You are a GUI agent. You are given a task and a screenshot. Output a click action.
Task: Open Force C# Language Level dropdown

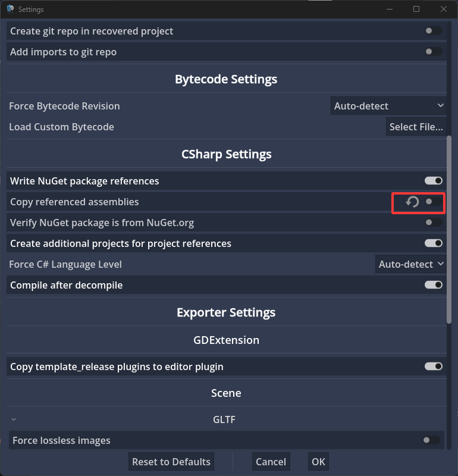point(411,264)
